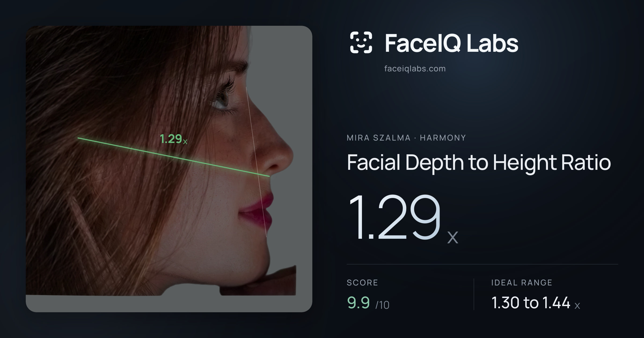The width and height of the screenshot is (644, 338).
Task: Click the 1.30 to 1.44 x range value
Action: (x=536, y=303)
